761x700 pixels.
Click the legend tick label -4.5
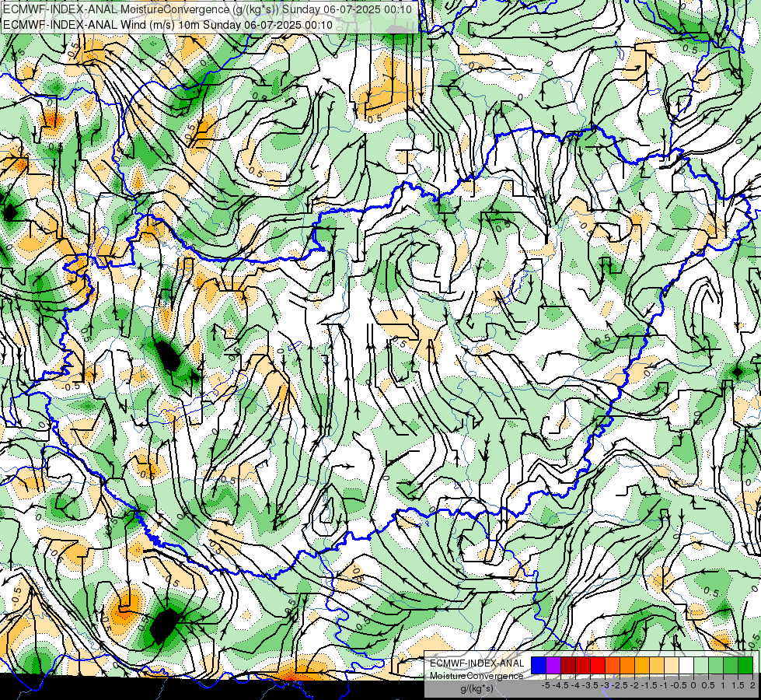point(560,685)
